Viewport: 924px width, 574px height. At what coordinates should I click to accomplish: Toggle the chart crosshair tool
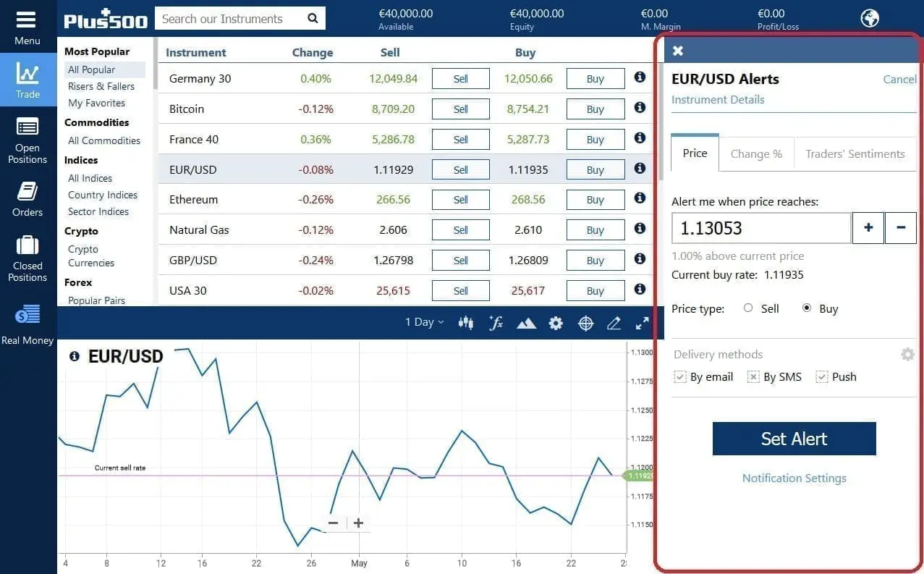(586, 324)
